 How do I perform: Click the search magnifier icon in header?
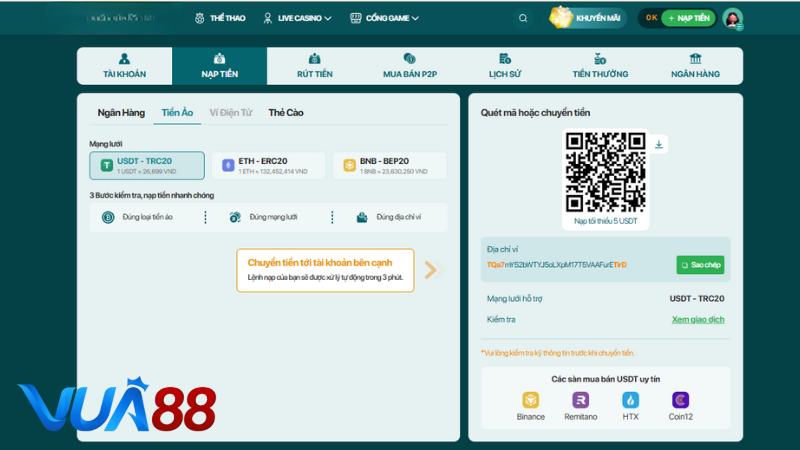pyautogui.click(x=523, y=18)
